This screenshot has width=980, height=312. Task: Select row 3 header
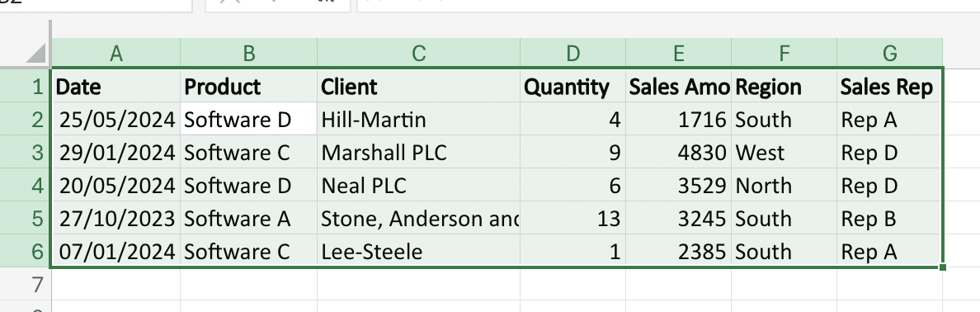(x=25, y=153)
